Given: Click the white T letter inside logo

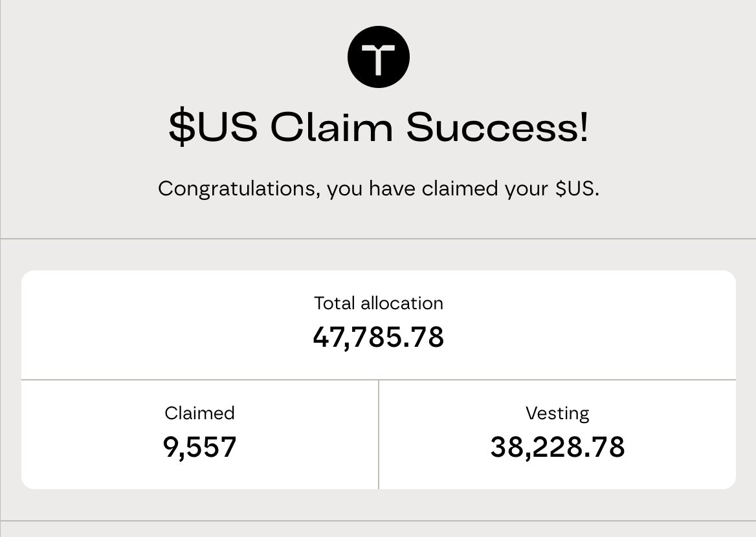Looking at the screenshot, I should (x=379, y=59).
